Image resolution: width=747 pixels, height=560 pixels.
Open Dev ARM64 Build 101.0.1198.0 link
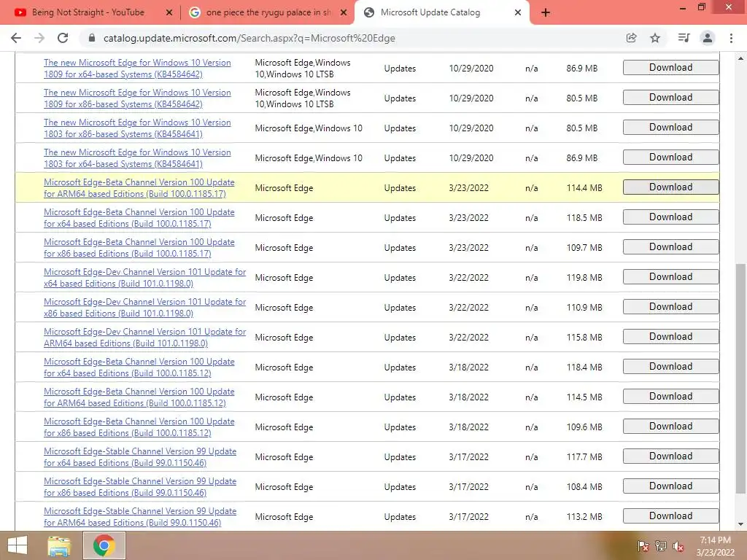(145, 338)
